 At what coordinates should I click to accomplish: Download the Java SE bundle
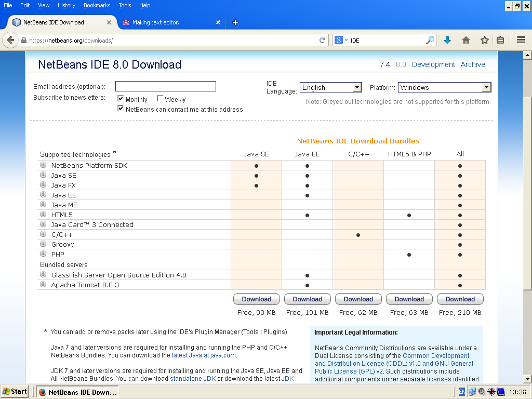[x=257, y=299]
